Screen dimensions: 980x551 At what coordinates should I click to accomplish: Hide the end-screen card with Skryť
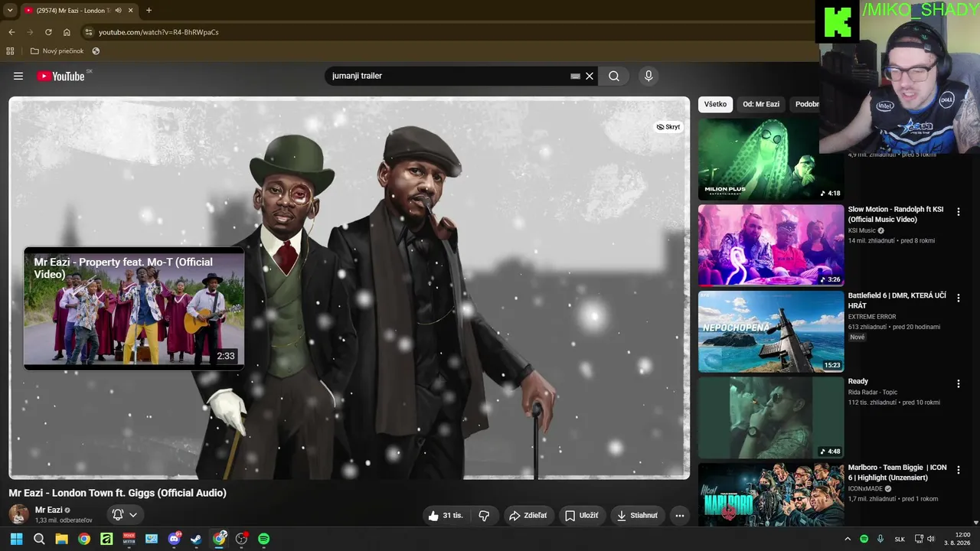[668, 127]
